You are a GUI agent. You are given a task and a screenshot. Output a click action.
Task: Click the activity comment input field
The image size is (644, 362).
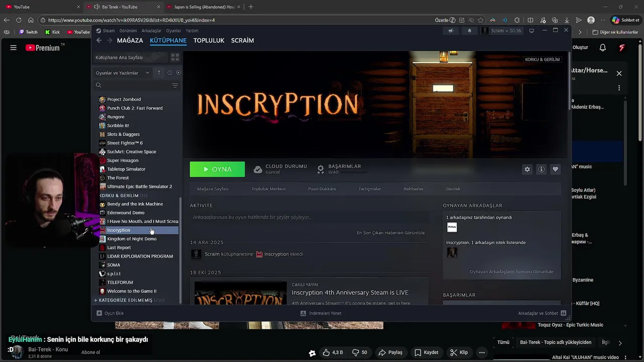tap(308, 217)
